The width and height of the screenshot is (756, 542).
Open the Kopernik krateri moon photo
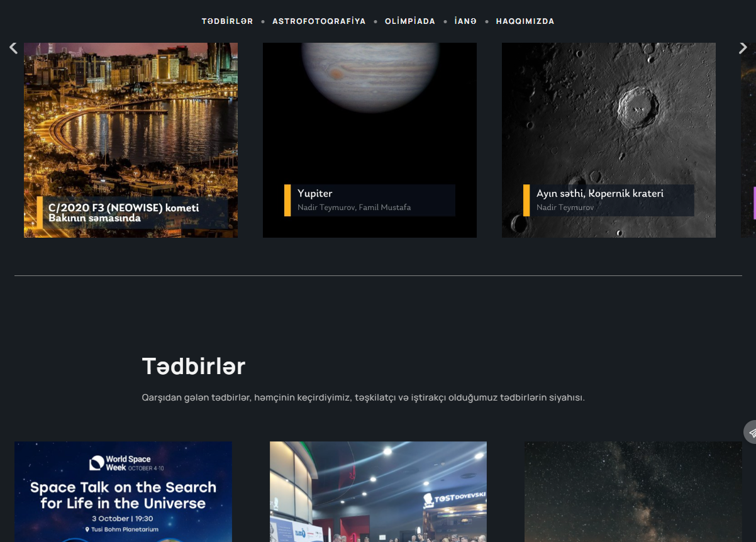tap(609, 140)
